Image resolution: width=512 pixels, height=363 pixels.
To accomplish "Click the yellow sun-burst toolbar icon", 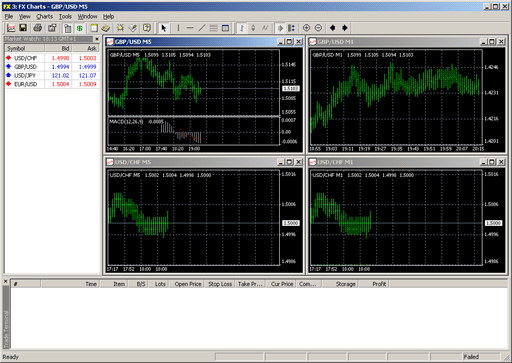I will [x=120, y=28].
